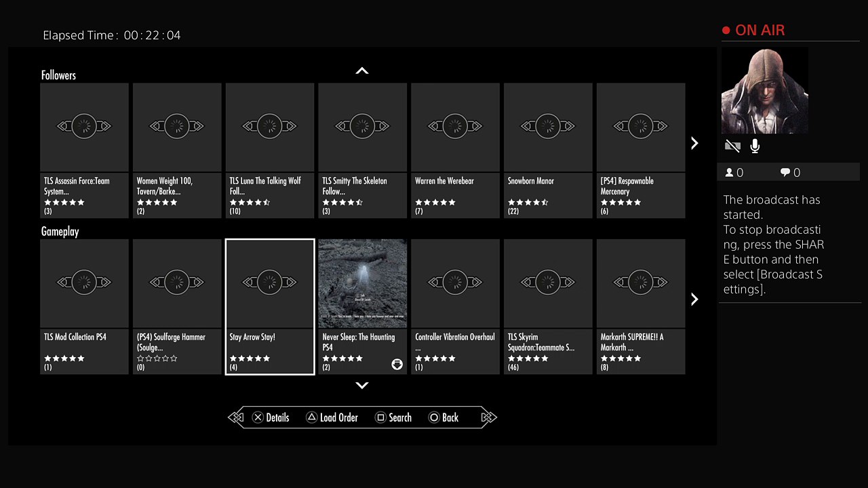
Task: Select TLS Luna The Talking Wolf mod
Action: [x=270, y=150]
